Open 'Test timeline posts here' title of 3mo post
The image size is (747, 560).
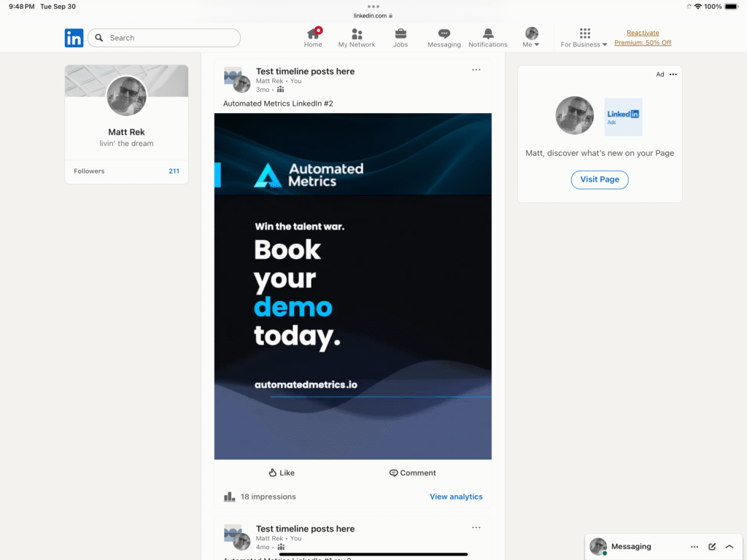(x=306, y=71)
